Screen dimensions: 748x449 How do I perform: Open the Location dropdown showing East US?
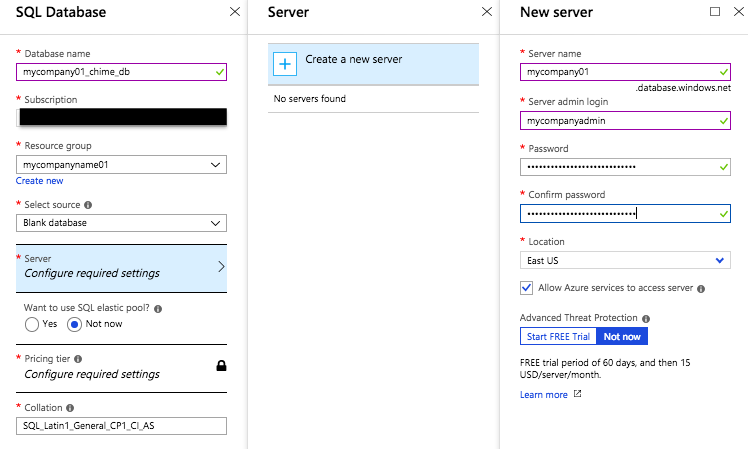(x=625, y=261)
